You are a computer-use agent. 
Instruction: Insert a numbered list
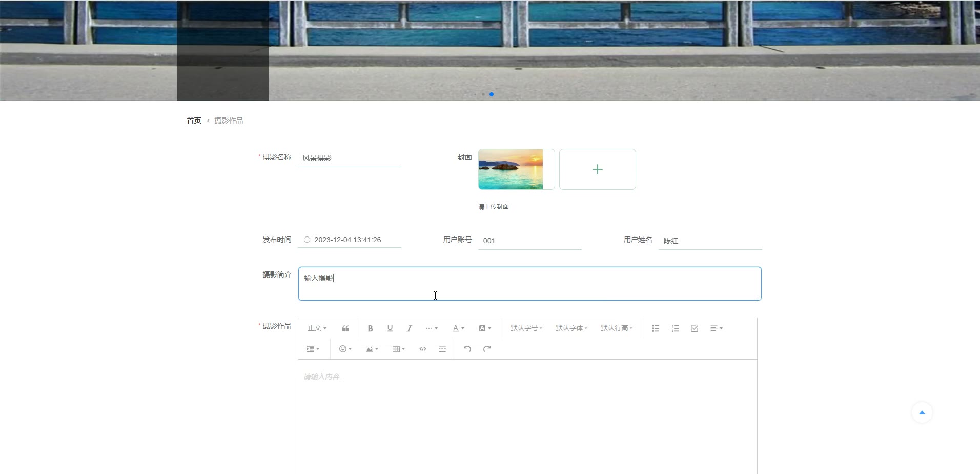tap(675, 328)
